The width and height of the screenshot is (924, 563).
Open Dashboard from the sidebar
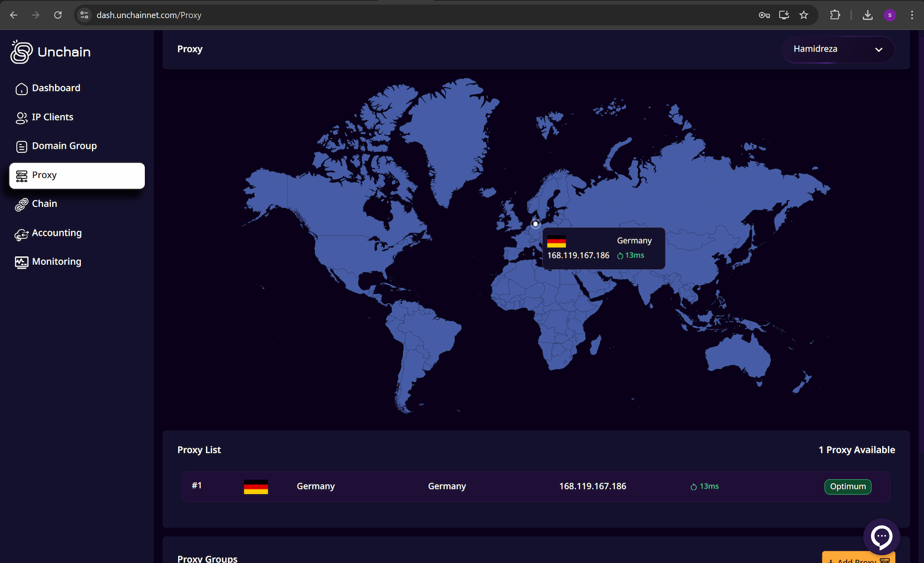[x=56, y=88]
